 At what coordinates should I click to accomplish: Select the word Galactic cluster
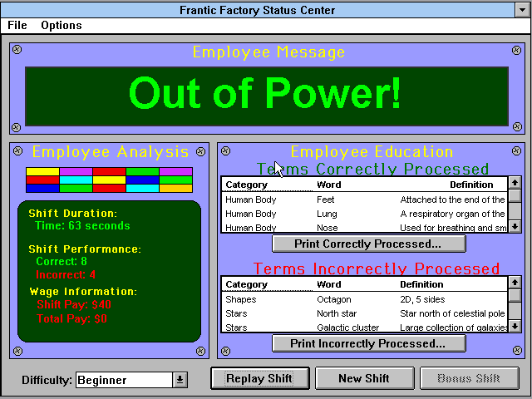coord(347,328)
